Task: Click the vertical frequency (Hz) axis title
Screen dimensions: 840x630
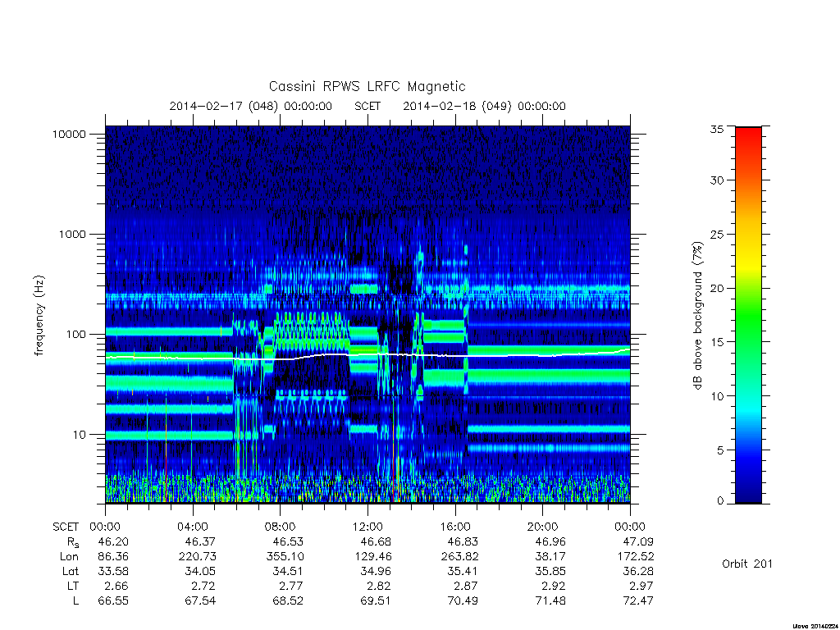Action: click(39, 316)
